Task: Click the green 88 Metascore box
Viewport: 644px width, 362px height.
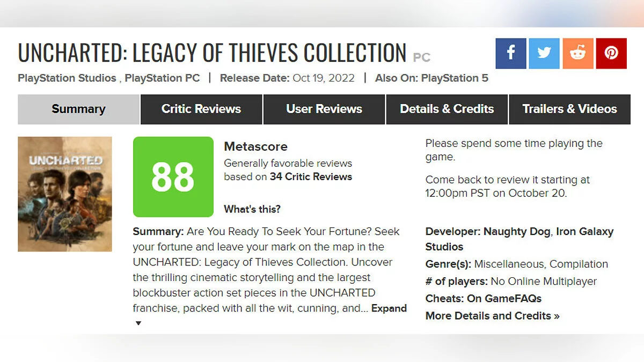Action: [173, 176]
